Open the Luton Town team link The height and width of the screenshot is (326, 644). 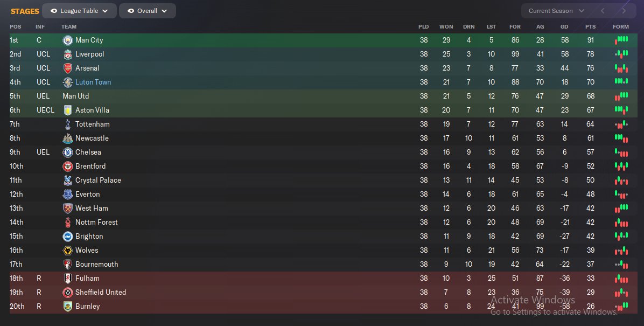click(93, 82)
